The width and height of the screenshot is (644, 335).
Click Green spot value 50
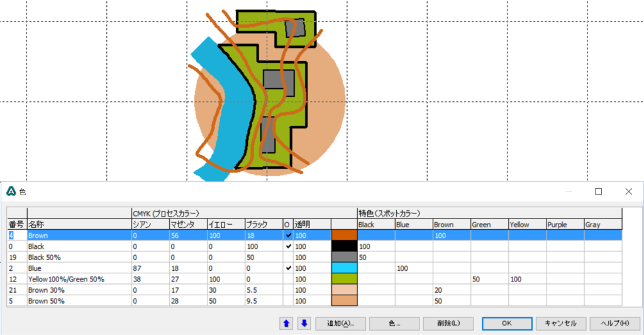pos(489,279)
